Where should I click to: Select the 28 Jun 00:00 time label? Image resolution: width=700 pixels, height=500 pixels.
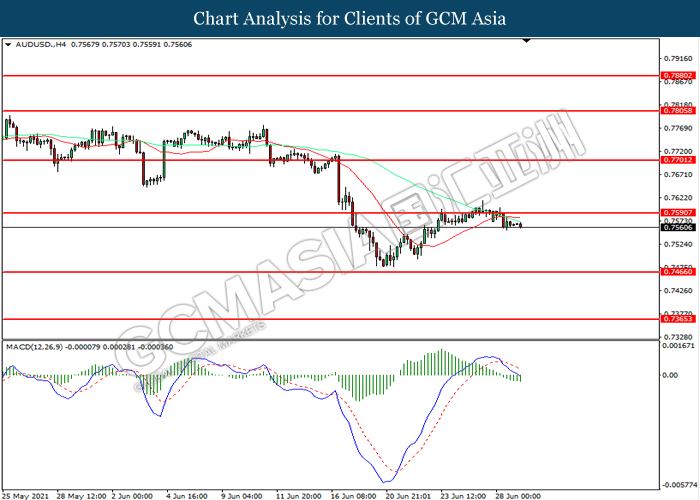pyautogui.click(x=520, y=494)
